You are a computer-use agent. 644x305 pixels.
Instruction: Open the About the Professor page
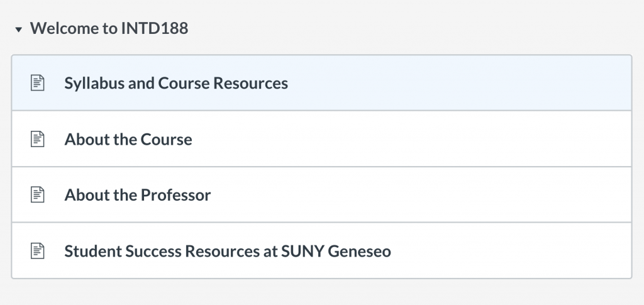(x=138, y=195)
